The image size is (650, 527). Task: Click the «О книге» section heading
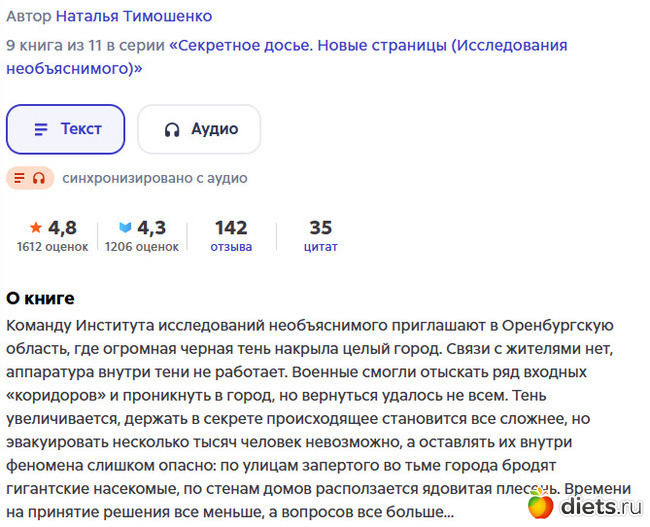click(x=40, y=298)
